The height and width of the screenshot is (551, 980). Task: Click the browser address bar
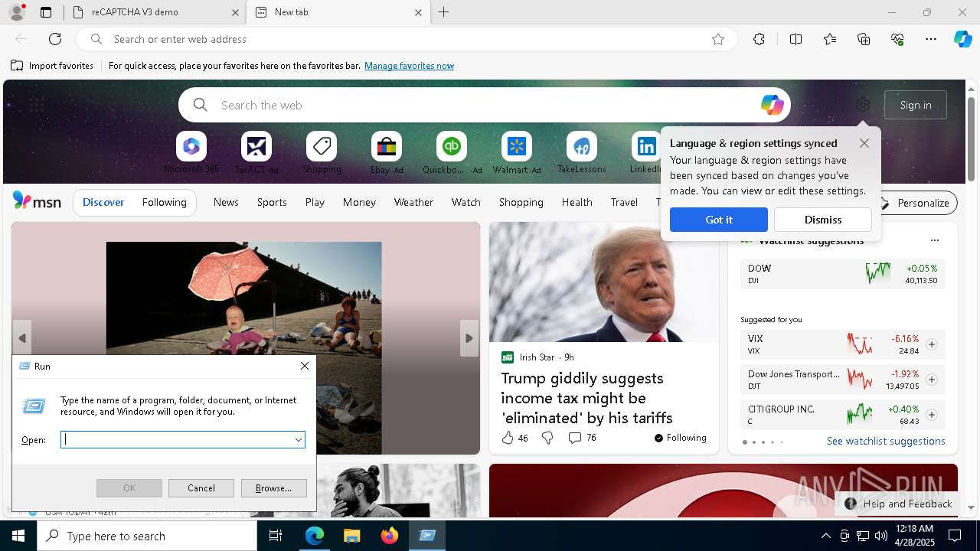406,39
